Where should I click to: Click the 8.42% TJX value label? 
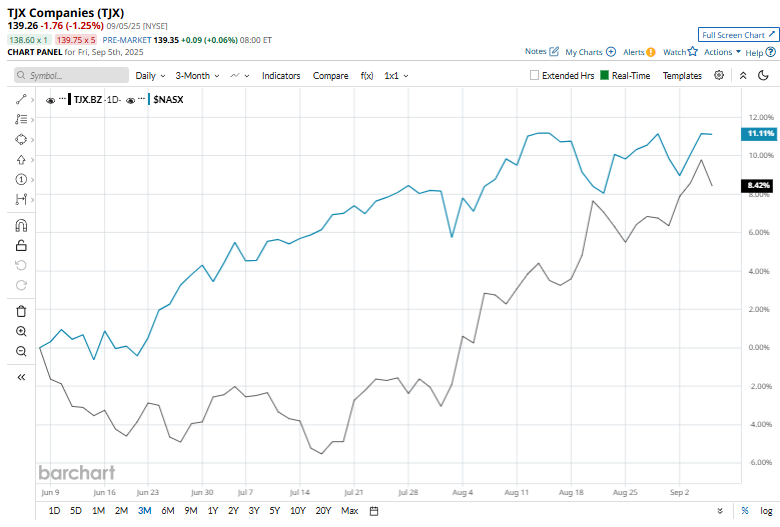tap(758, 185)
